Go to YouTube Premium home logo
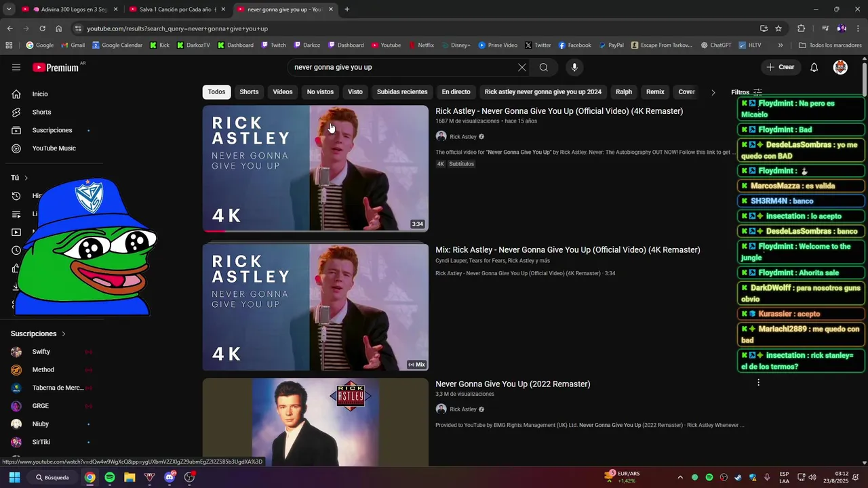 [56, 67]
